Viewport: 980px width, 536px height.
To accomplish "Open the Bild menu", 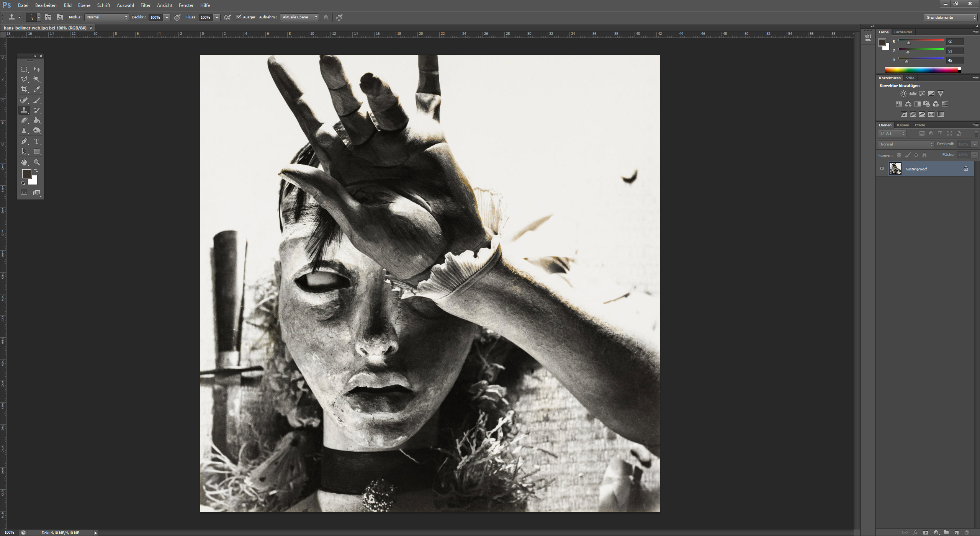I will pos(68,5).
